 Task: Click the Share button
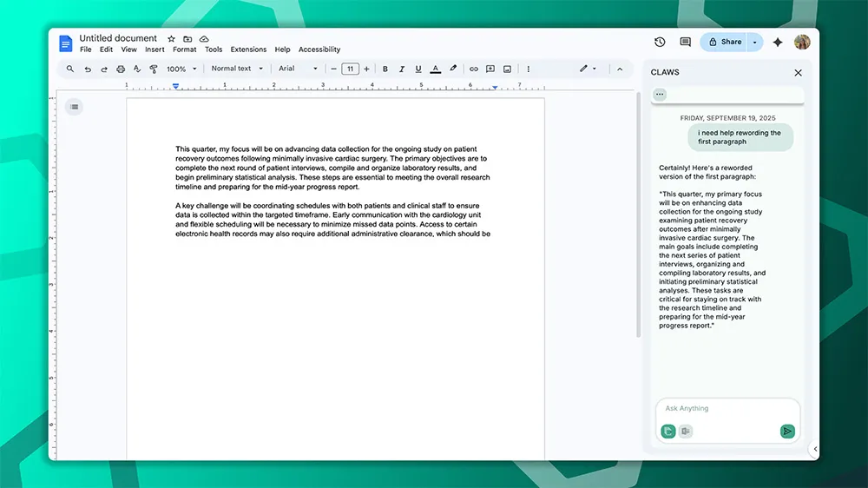click(x=724, y=42)
